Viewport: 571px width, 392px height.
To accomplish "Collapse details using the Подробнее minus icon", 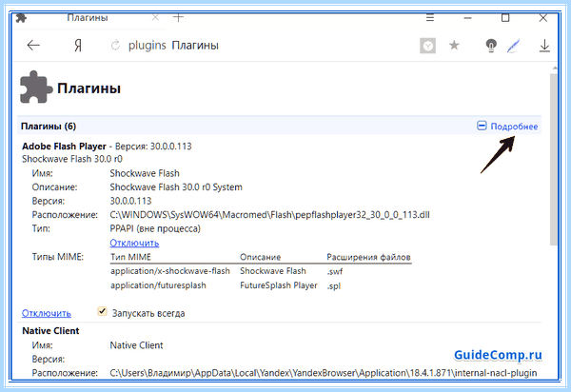I will [482, 126].
